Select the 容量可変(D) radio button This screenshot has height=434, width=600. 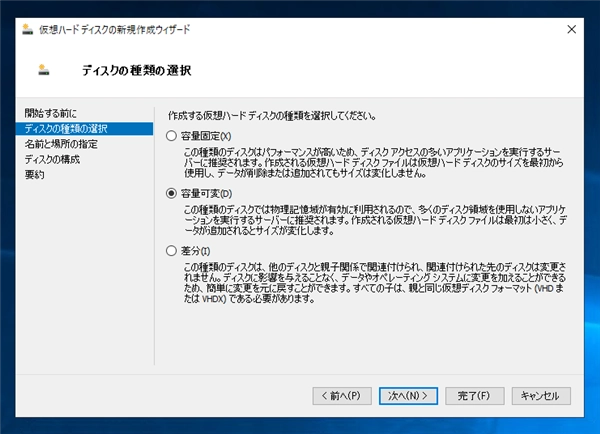(171, 193)
